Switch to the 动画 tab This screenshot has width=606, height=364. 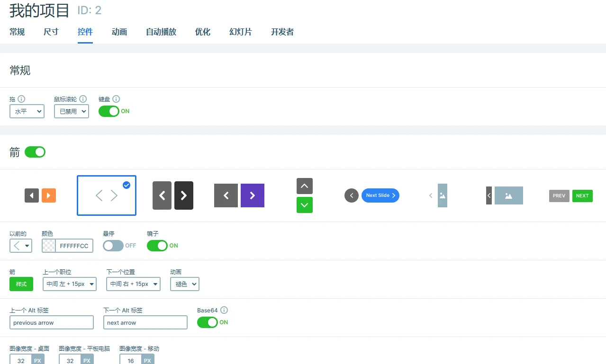coord(119,32)
